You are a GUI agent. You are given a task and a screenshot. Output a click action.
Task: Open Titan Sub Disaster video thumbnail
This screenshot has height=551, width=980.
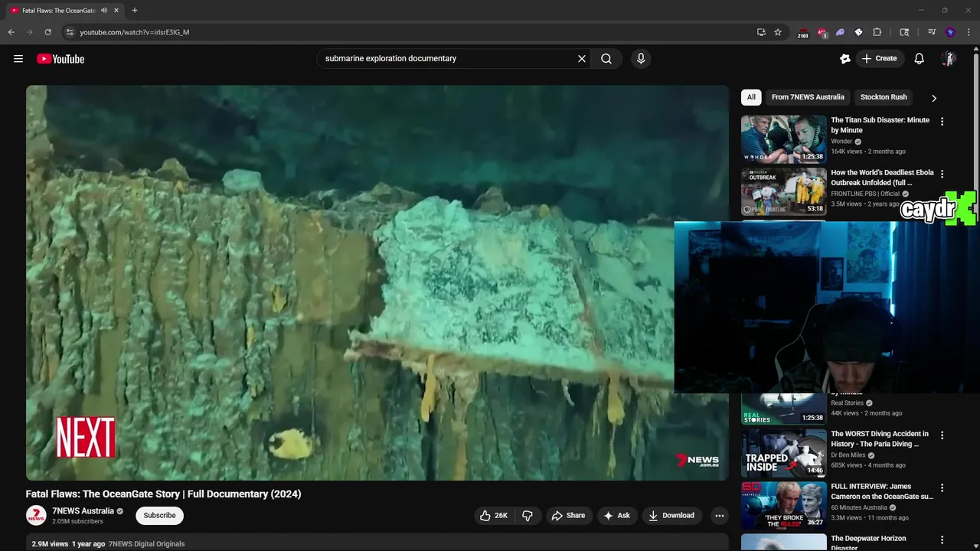(x=783, y=139)
